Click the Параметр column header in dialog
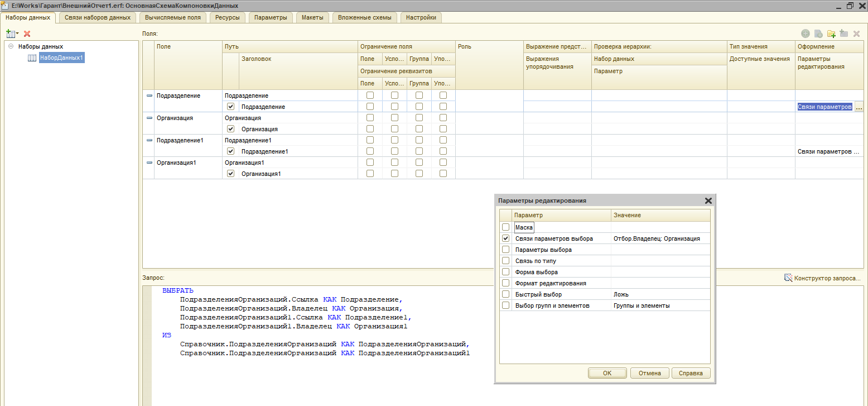This screenshot has width=868, height=406. pyautogui.click(x=561, y=215)
